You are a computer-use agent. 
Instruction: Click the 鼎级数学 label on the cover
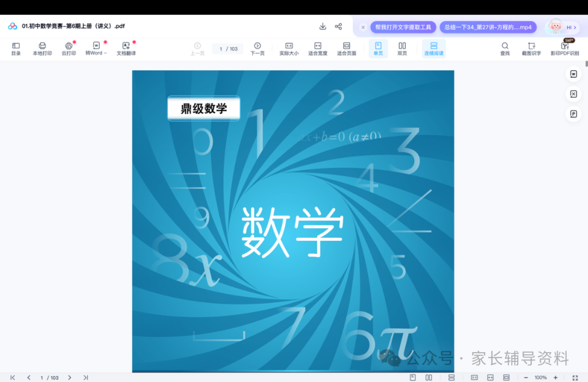pyautogui.click(x=204, y=108)
